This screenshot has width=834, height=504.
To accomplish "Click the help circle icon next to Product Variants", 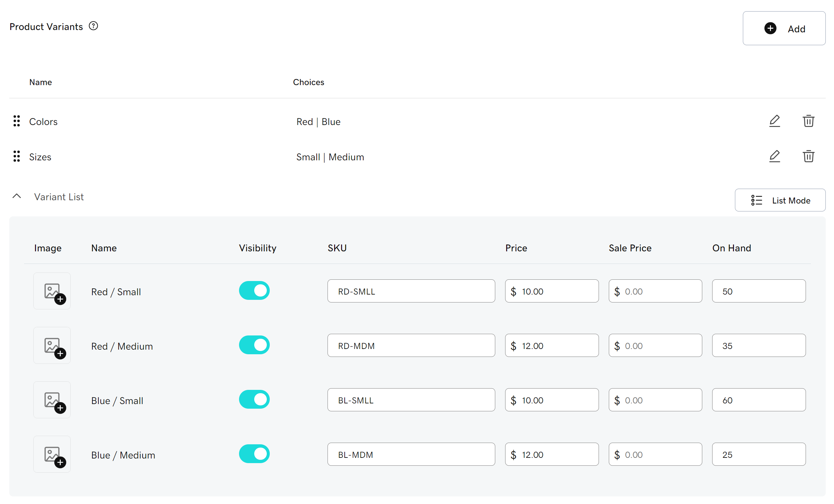I will [x=93, y=26].
